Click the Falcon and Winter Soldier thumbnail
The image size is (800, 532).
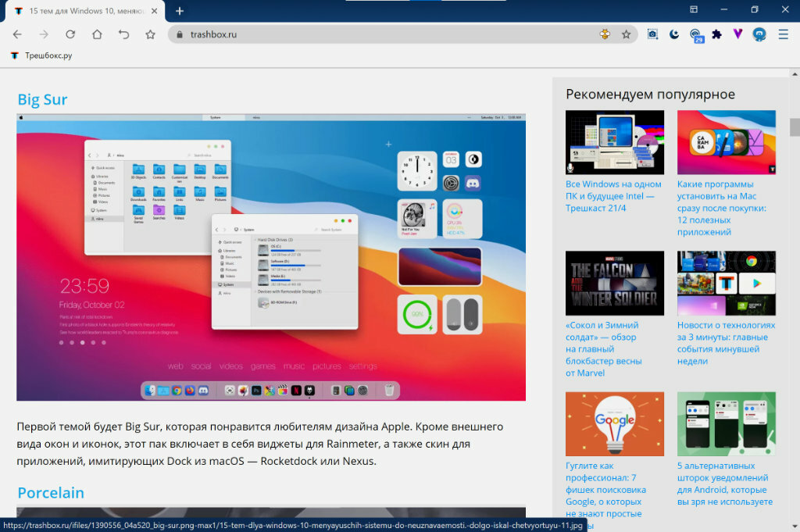[615, 283]
